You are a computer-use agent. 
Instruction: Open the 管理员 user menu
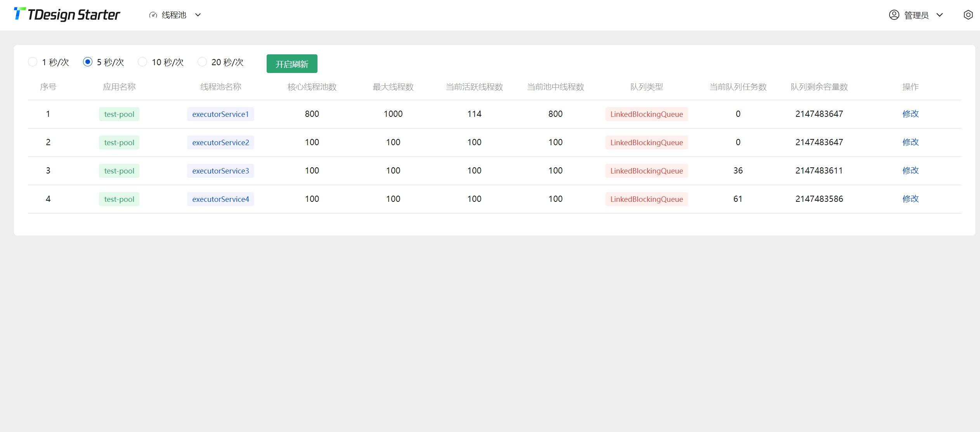point(916,15)
